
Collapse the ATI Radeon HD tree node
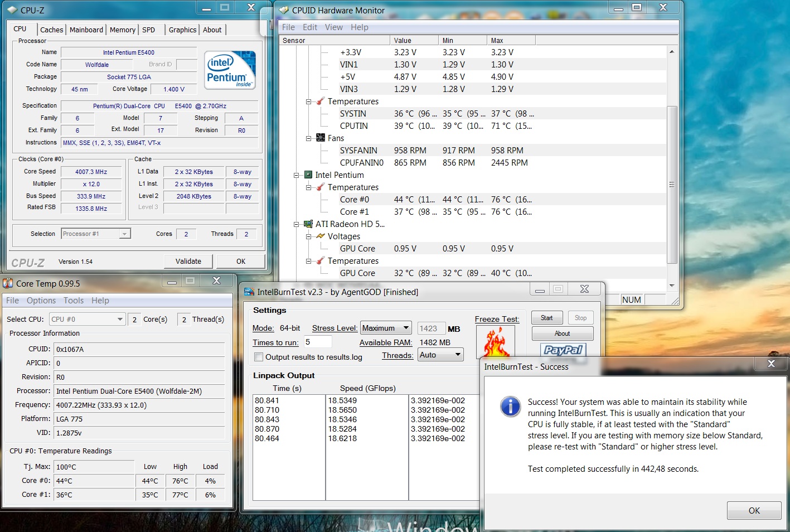click(297, 224)
